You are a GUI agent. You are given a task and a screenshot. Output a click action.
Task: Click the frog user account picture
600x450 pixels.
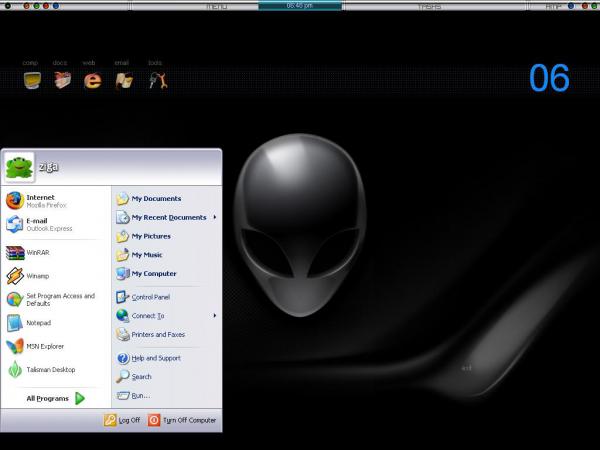18,167
